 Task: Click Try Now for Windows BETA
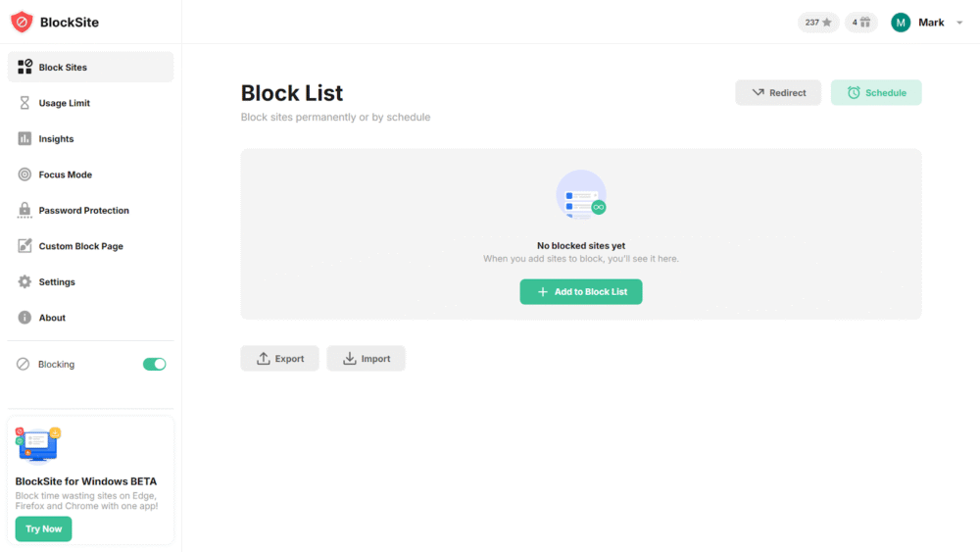click(x=43, y=529)
